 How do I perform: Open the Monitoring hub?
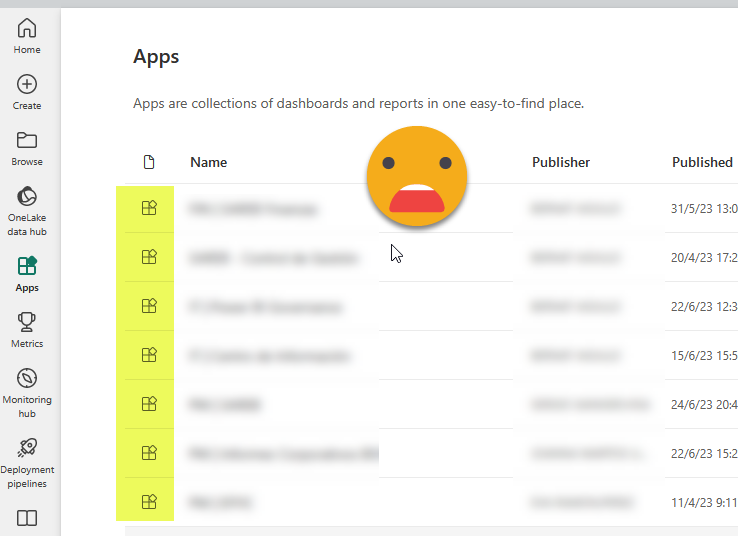click(x=27, y=391)
